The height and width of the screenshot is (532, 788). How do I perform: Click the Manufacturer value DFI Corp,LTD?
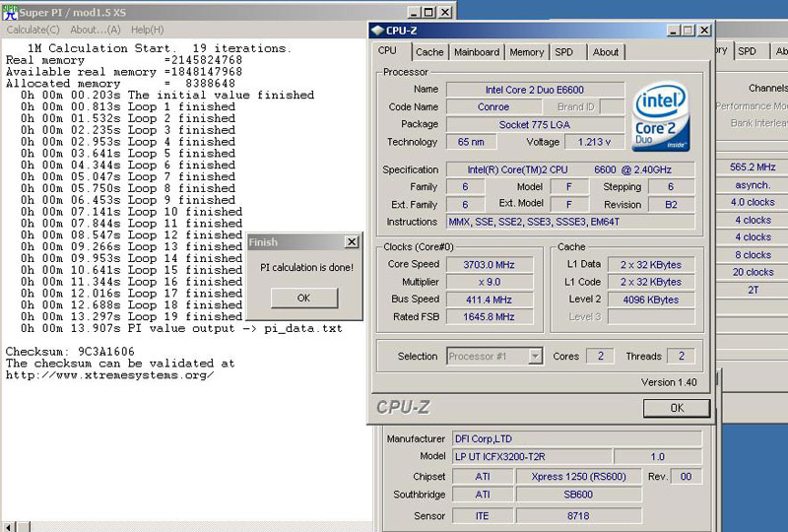[x=577, y=439]
